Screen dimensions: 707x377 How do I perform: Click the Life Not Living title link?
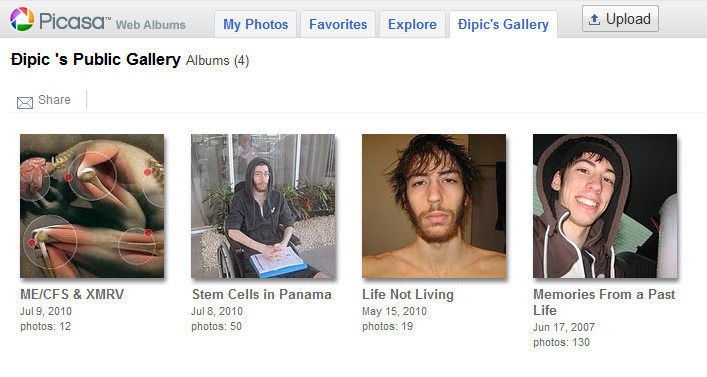pyautogui.click(x=408, y=294)
